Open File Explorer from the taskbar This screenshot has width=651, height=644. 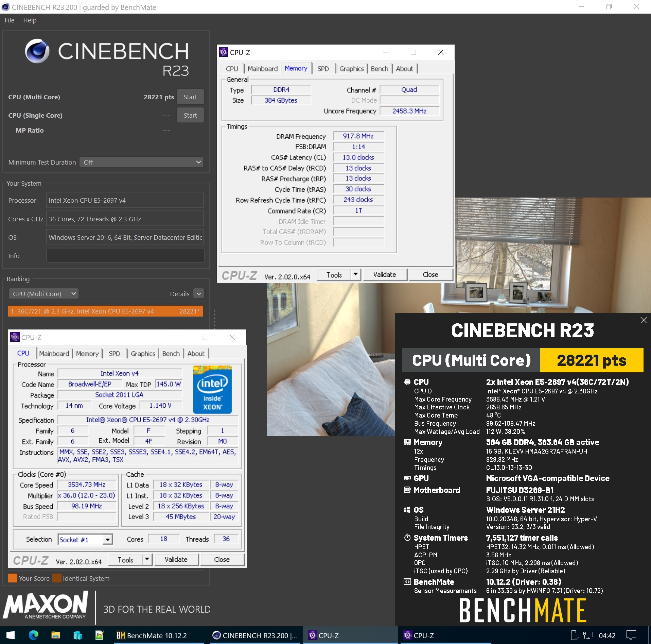pos(55,635)
